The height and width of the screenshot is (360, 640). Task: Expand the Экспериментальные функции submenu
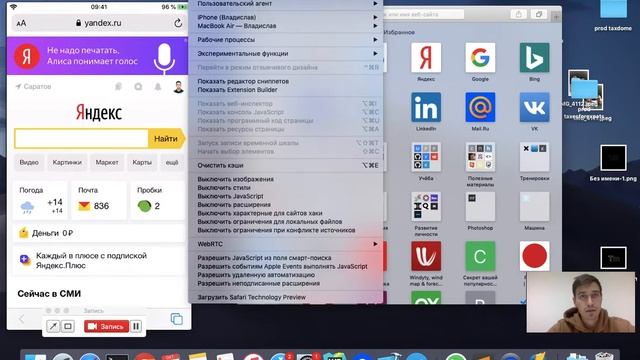coord(287,54)
